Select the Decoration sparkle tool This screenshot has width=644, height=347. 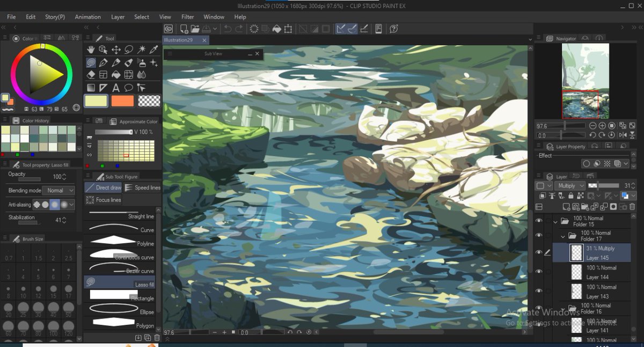coord(154,63)
